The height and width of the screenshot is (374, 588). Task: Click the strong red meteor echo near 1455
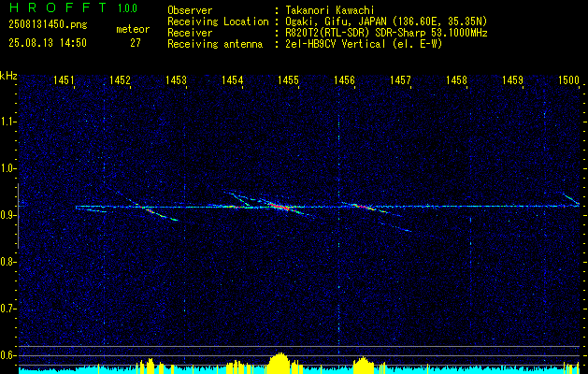[280, 207]
